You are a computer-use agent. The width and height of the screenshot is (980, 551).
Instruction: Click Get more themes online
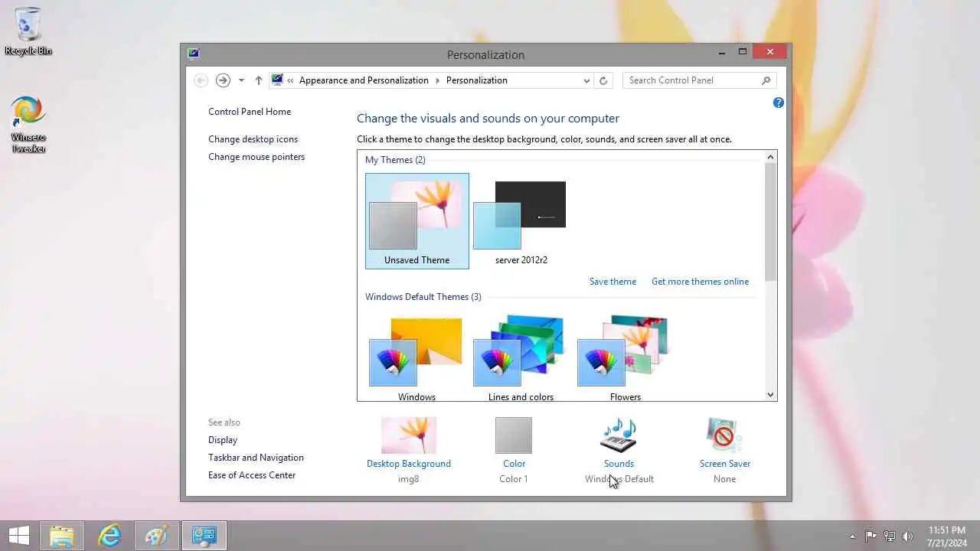click(x=700, y=282)
